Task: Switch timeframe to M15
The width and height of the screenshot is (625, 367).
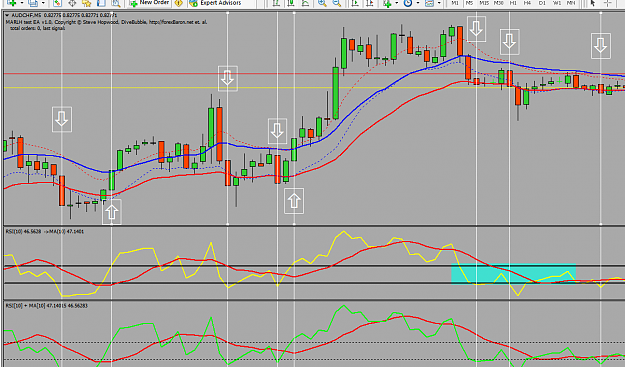Action: pos(484,3)
